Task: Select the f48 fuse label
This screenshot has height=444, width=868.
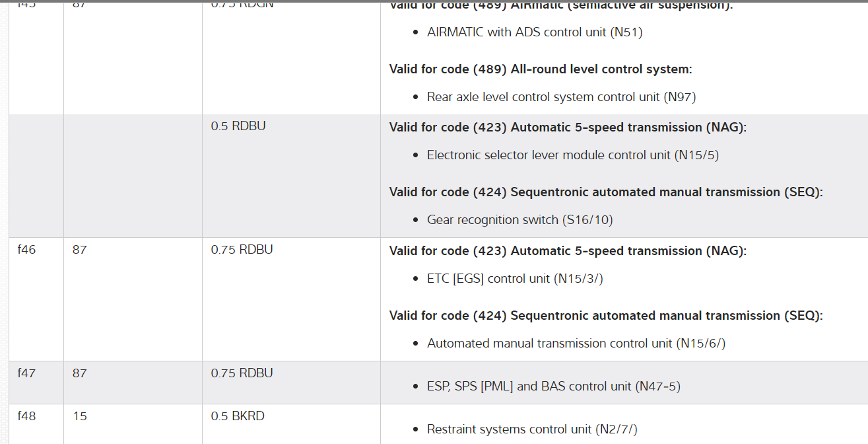Action: 26,416
